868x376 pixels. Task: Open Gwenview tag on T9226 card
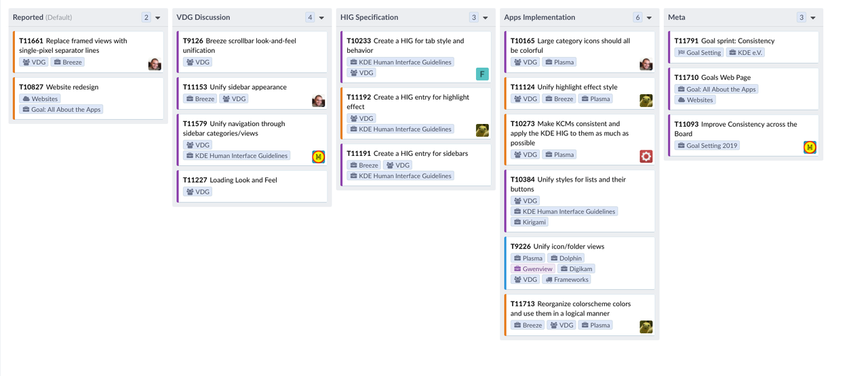coord(533,269)
